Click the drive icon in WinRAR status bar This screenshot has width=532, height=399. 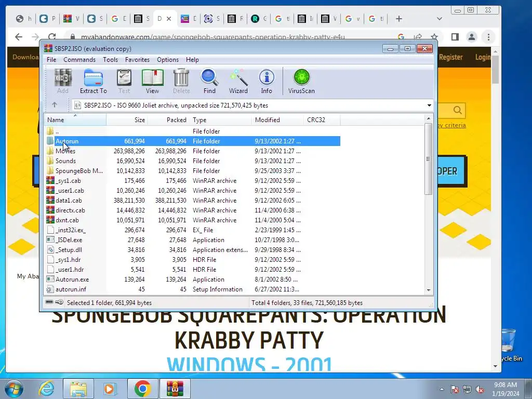pos(49,302)
